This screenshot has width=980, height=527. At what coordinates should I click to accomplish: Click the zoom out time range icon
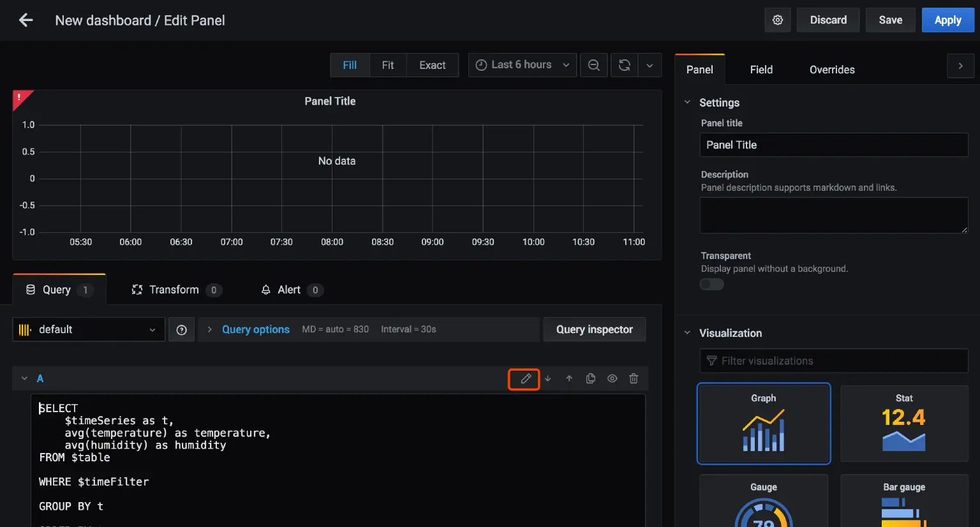(x=593, y=65)
